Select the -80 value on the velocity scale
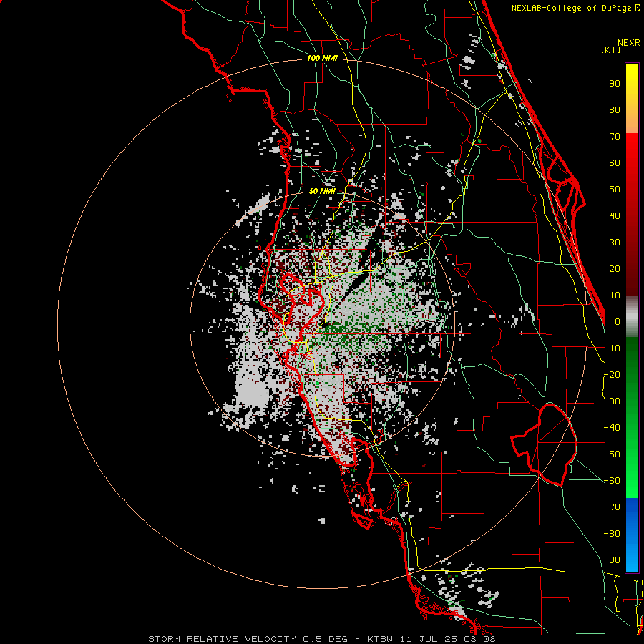Image resolution: width=644 pixels, height=644 pixels. click(x=612, y=534)
